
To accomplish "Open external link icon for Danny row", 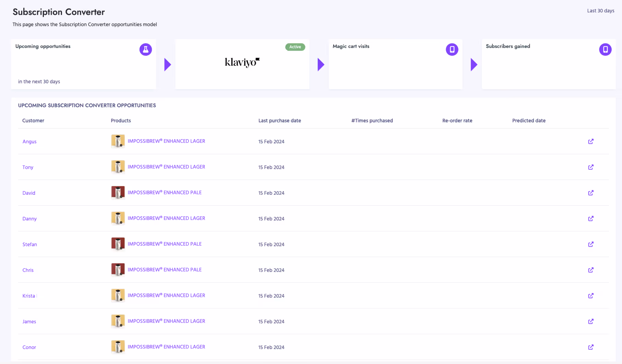I will [591, 218].
